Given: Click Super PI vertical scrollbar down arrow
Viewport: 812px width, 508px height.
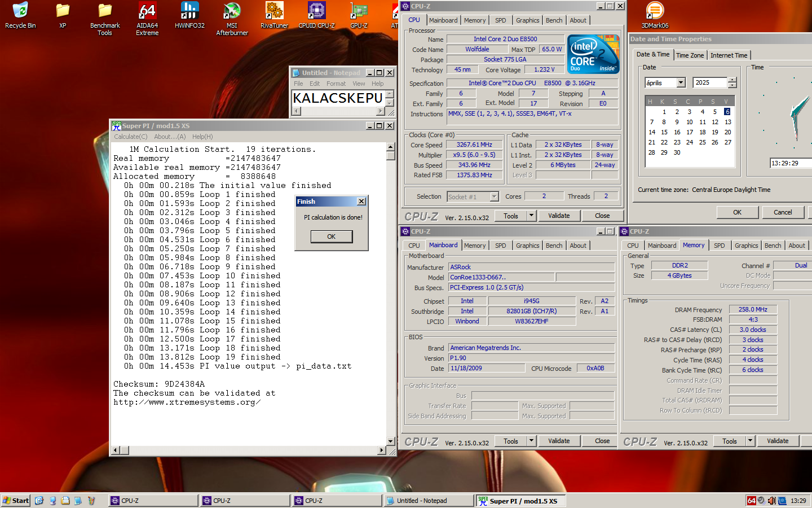Looking at the screenshot, I should tap(391, 441).
